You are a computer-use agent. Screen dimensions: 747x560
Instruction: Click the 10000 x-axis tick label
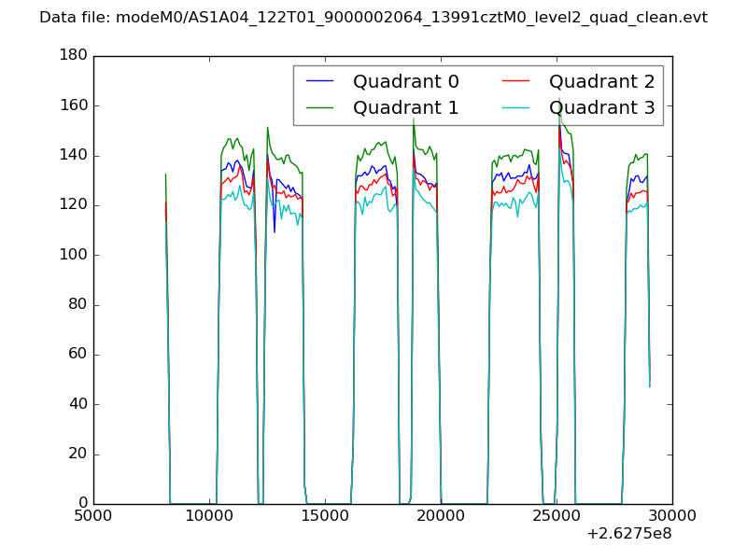(209, 517)
